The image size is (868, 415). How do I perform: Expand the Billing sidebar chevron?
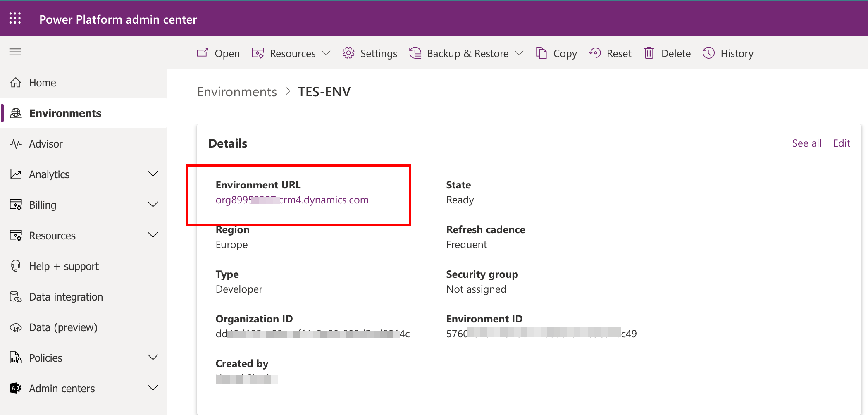coord(153,205)
